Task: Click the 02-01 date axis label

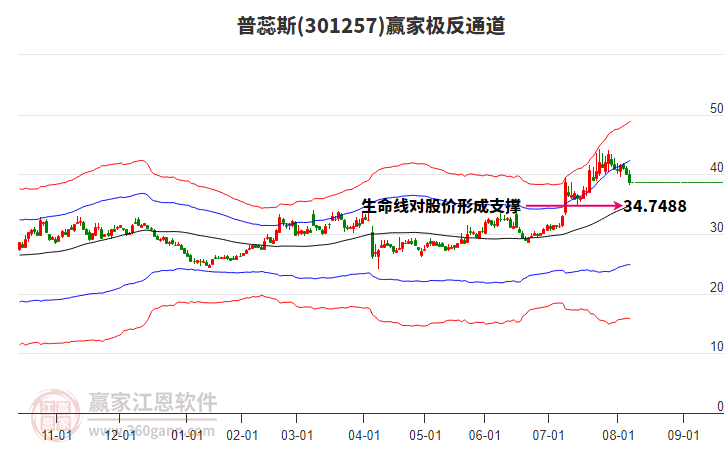Action: pos(242,435)
